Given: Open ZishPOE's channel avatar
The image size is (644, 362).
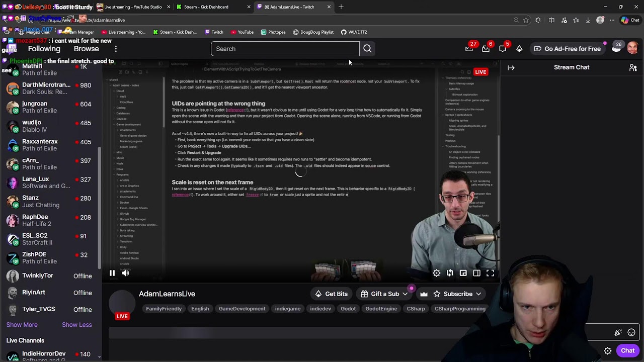Looking at the screenshot, I should [13, 258].
